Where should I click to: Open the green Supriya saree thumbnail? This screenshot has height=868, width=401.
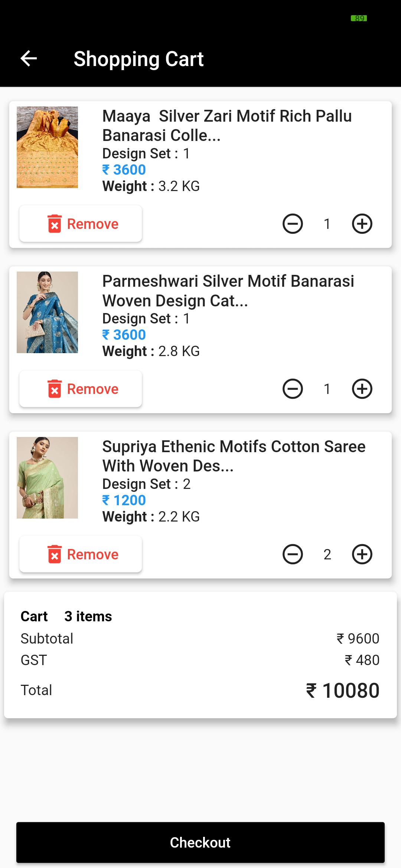click(47, 478)
